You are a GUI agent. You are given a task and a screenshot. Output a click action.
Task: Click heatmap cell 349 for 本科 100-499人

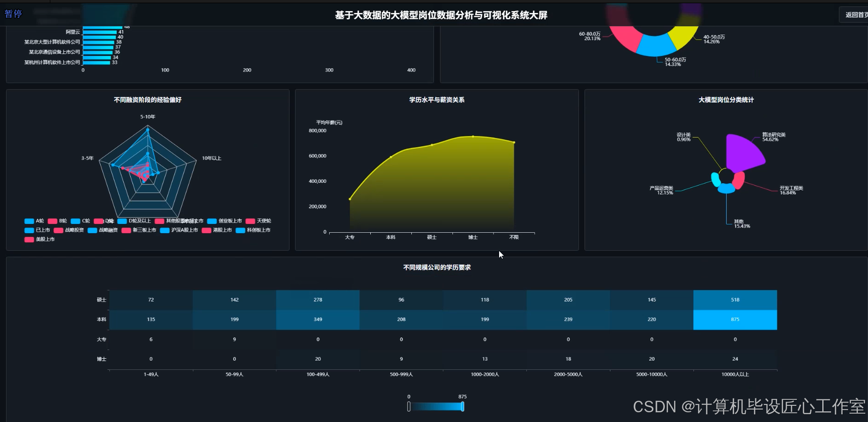pyautogui.click(x=318, y=320)
